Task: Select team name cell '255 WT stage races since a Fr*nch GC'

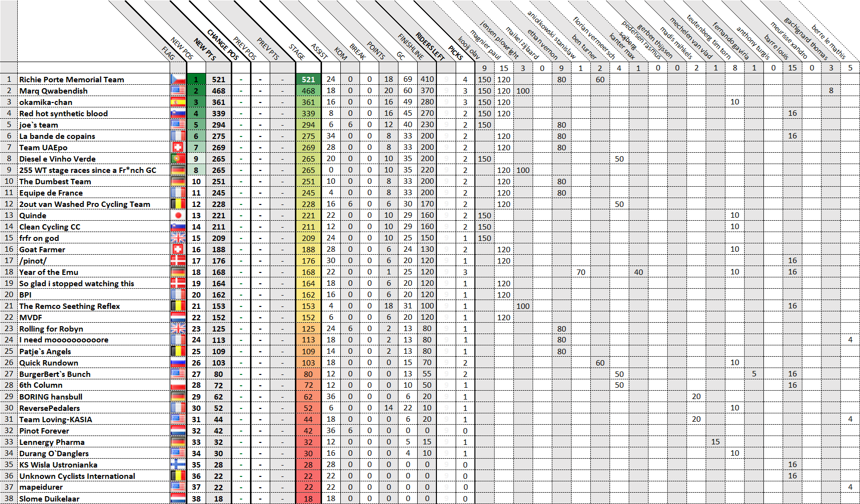Action: pos(94,170)
